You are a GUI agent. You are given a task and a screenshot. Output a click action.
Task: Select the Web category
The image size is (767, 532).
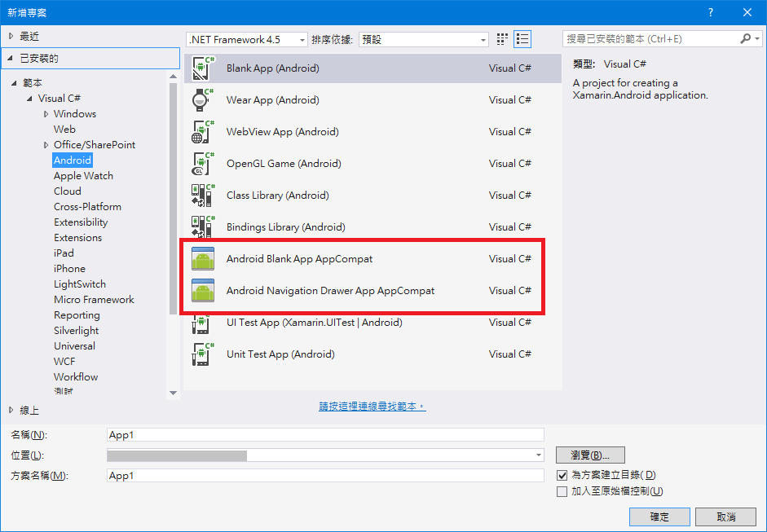pyautogui.click(x=64, y=129)
